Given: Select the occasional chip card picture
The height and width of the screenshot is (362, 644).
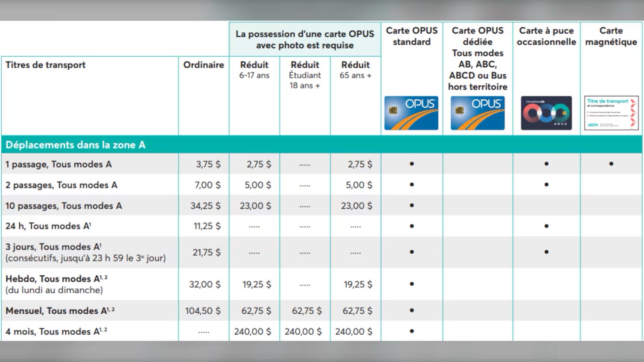Looking at the screenshot, I should pos(546,113).
